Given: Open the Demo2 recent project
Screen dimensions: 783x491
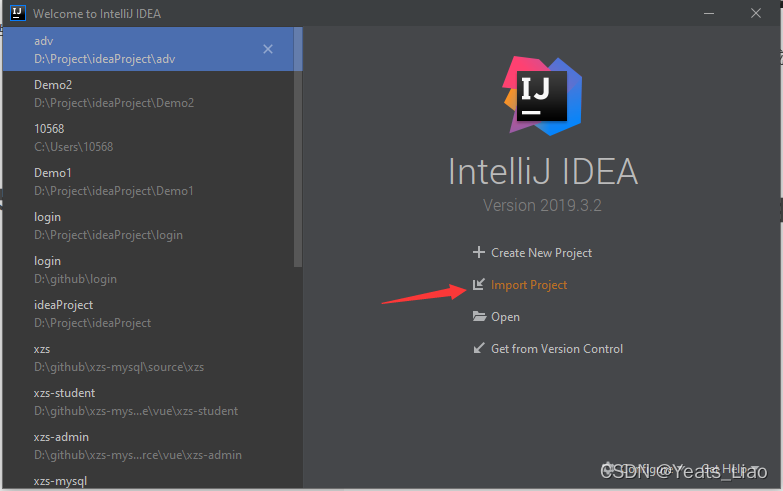Looking at the screenshot, I should pos(148,93).
